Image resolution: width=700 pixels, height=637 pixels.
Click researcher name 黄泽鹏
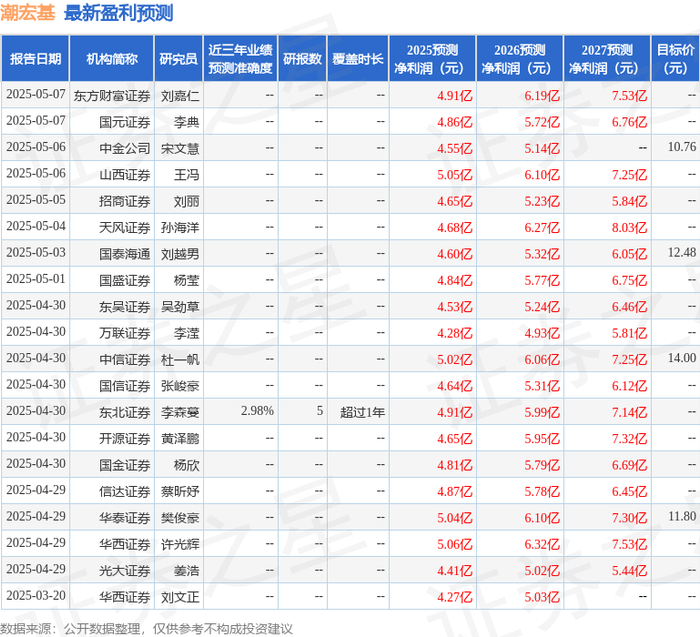(180, 438)
